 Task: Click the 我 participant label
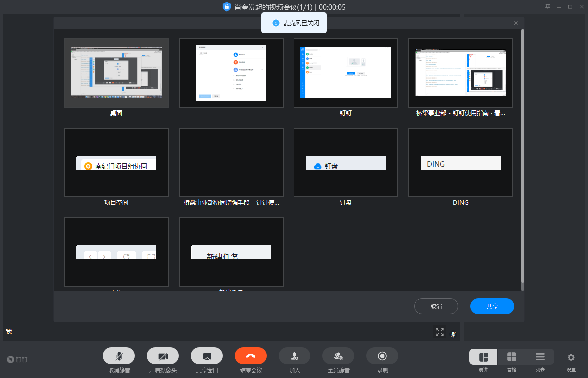[9, 332]
